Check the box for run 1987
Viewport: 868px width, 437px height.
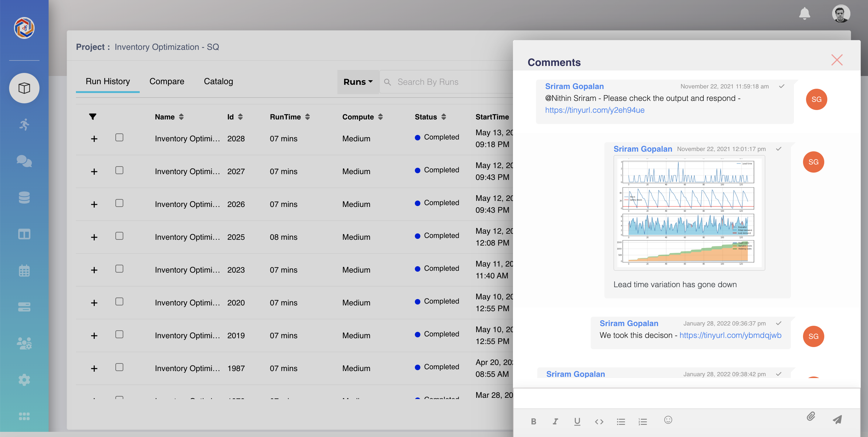pos(119,367)
